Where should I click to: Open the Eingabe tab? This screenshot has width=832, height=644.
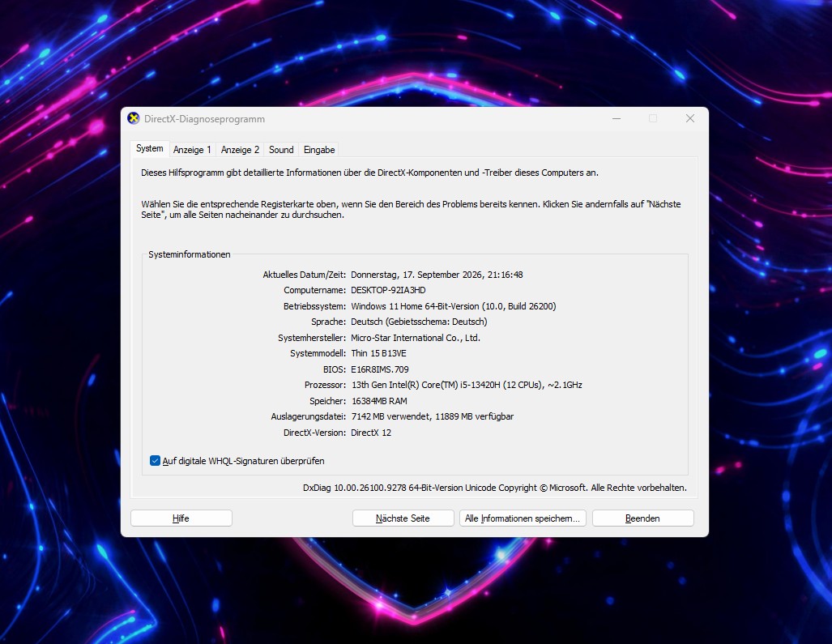(x=319, y=150)
